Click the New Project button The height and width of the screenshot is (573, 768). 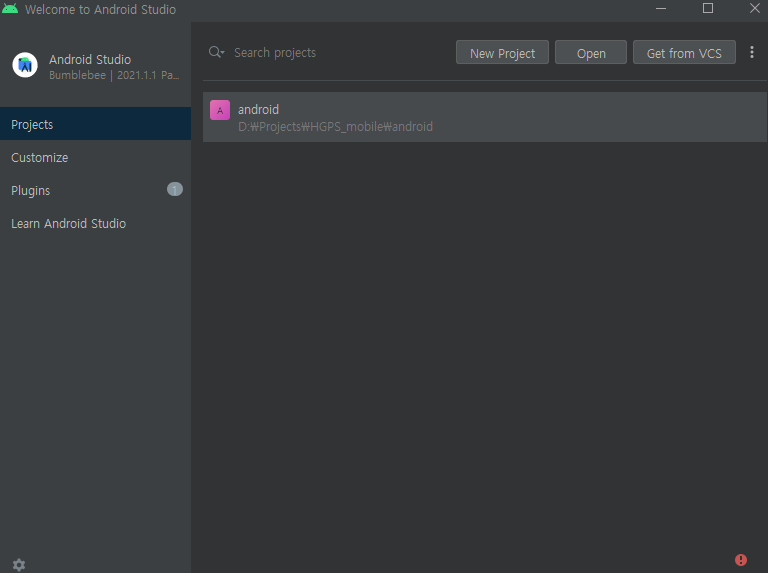(502, 52)
